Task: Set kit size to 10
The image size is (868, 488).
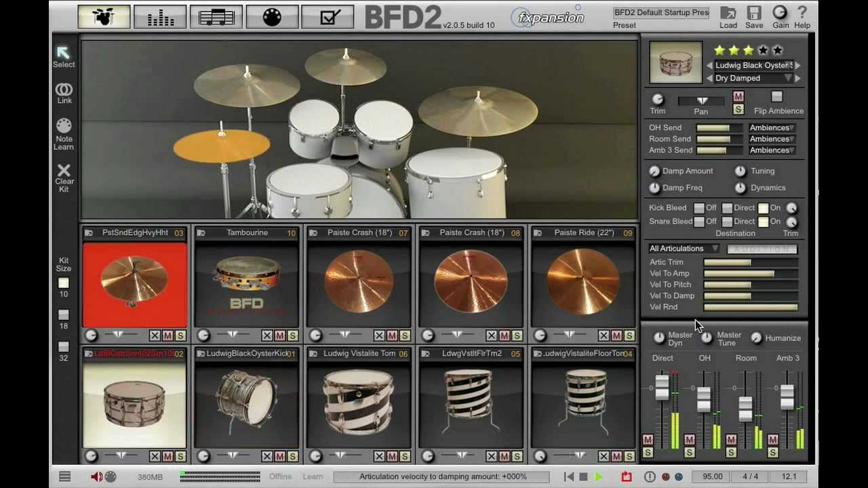Action: coord(64,283)
